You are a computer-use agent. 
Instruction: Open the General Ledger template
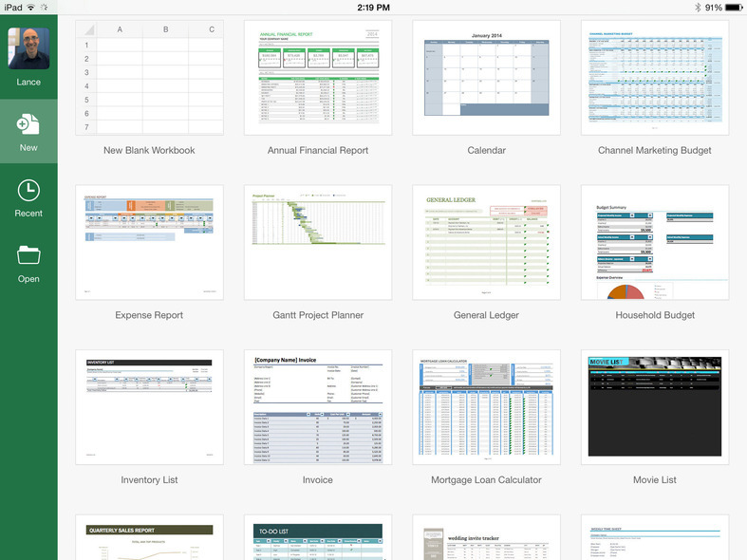(x=486, y=243)
